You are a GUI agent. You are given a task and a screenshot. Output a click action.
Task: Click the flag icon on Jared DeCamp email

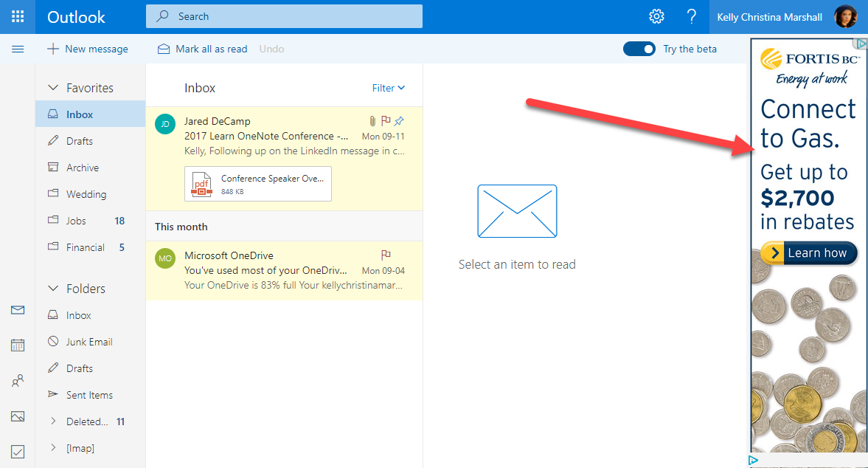(x=386, y=121)
